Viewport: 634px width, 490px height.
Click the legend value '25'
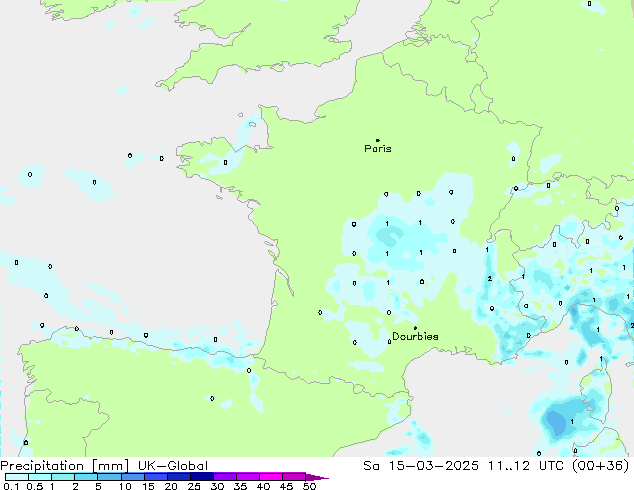[x=194, y=486]
